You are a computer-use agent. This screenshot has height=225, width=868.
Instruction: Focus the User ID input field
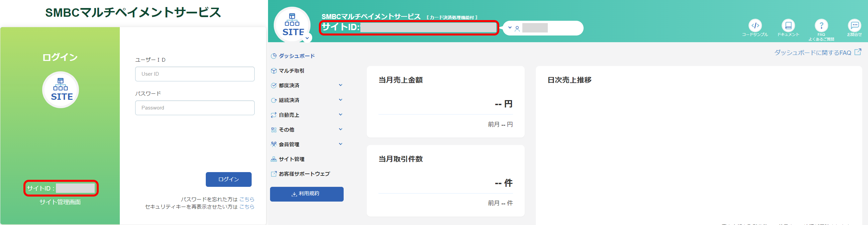(x=194, y=74)
